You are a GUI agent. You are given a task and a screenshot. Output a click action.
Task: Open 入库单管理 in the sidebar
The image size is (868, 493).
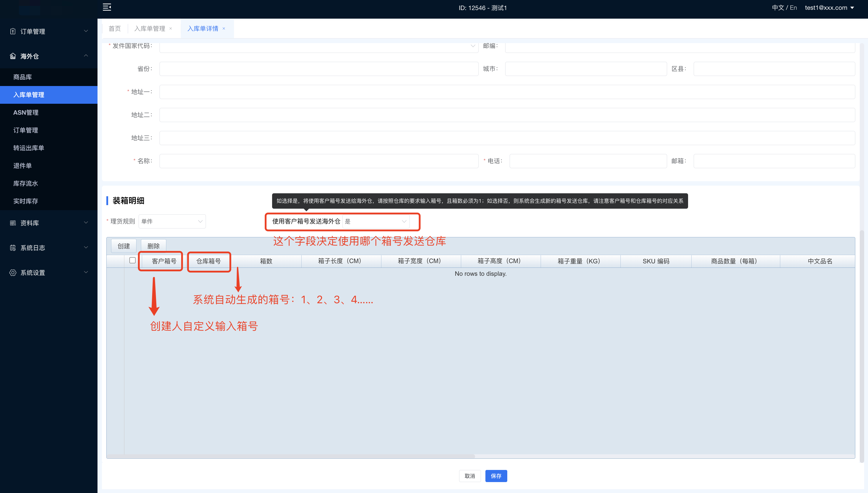click(x=49, y=95)
